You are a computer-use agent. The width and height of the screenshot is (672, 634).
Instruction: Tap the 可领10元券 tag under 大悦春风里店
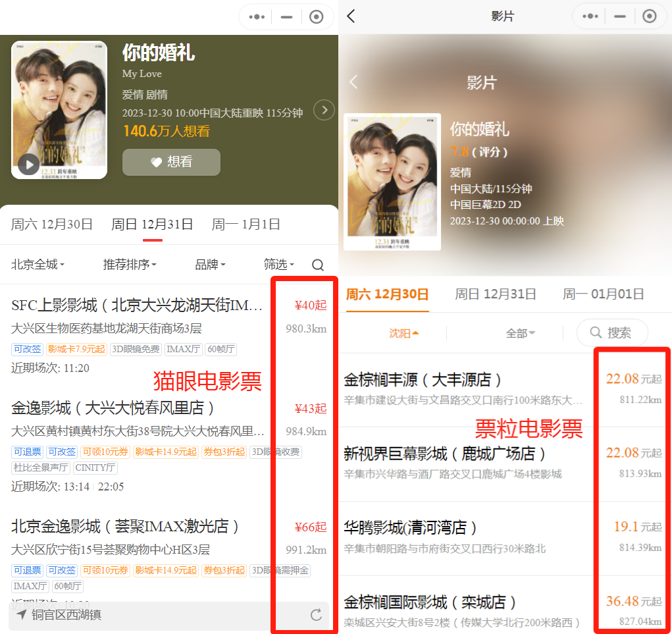click(x=105, y=452)
